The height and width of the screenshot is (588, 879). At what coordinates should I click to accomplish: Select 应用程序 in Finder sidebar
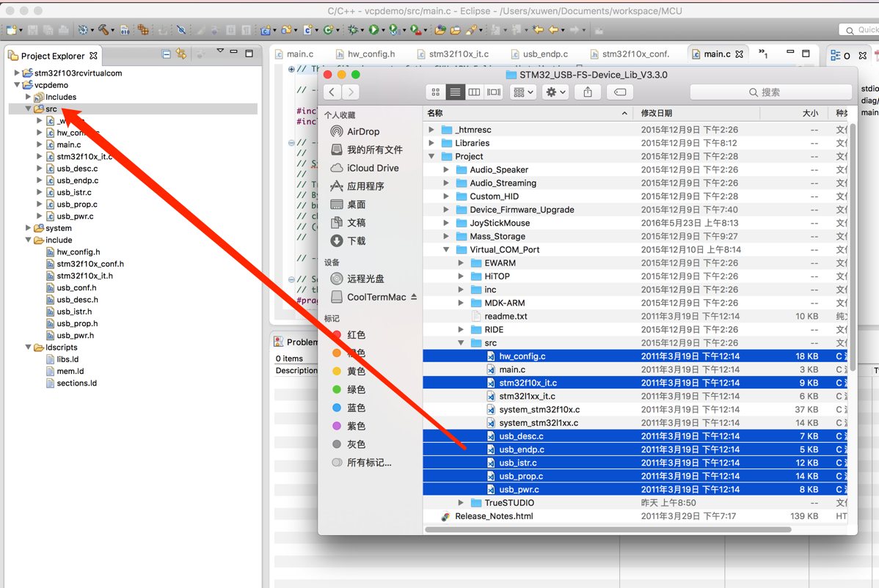click(365, 186)
